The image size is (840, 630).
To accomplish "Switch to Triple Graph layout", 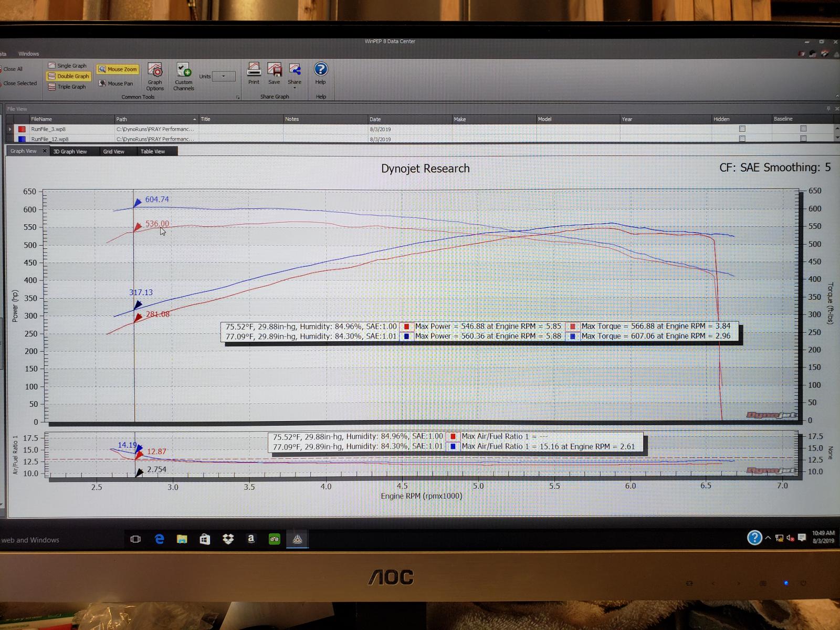I will click(x=67, y=87).
